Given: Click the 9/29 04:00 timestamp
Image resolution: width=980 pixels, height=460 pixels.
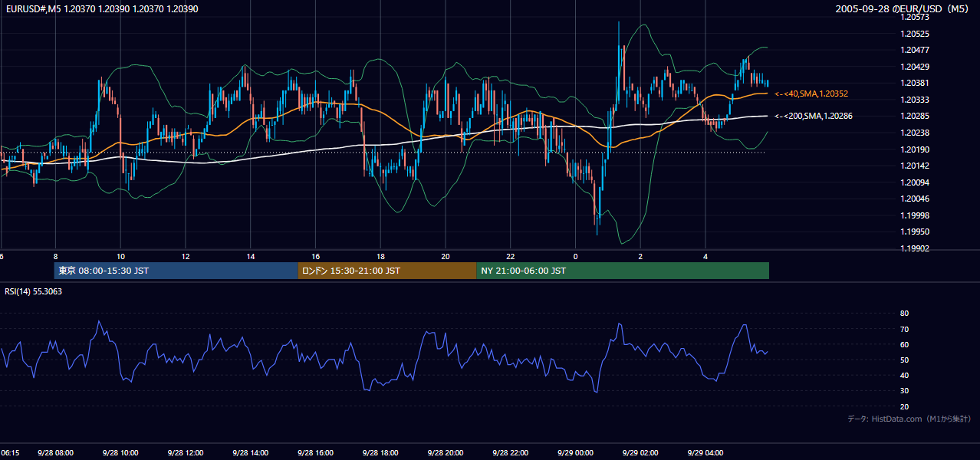Looking at the screenshot, I should click(705, 453).
